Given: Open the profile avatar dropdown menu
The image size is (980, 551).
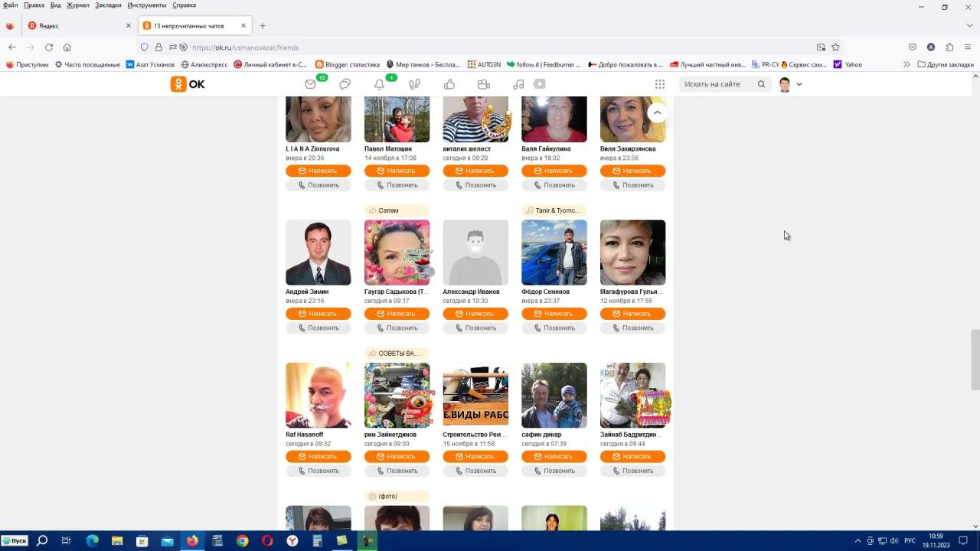Looking at the screenshot, I should click(789, 84).
